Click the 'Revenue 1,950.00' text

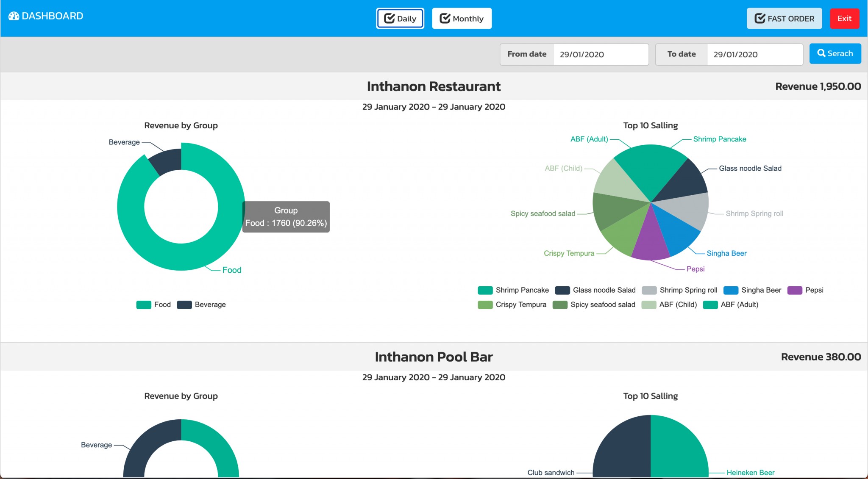coord(818,86)
